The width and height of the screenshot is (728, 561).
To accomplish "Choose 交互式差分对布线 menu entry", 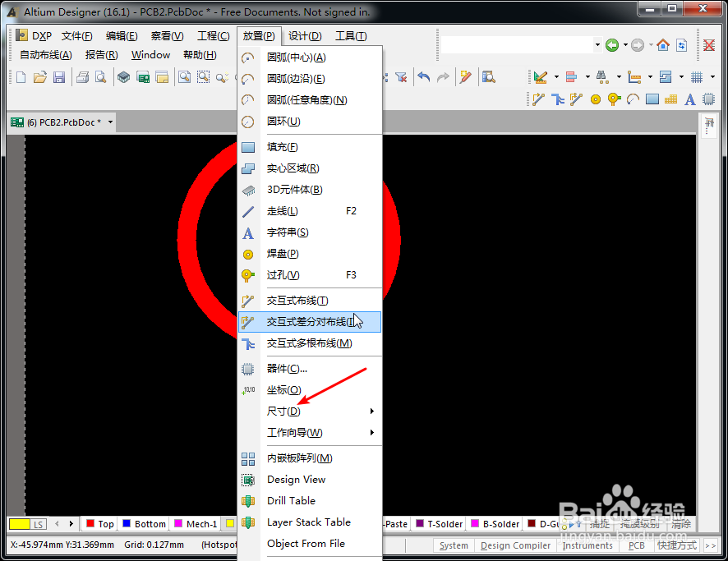I will point(310,322).
